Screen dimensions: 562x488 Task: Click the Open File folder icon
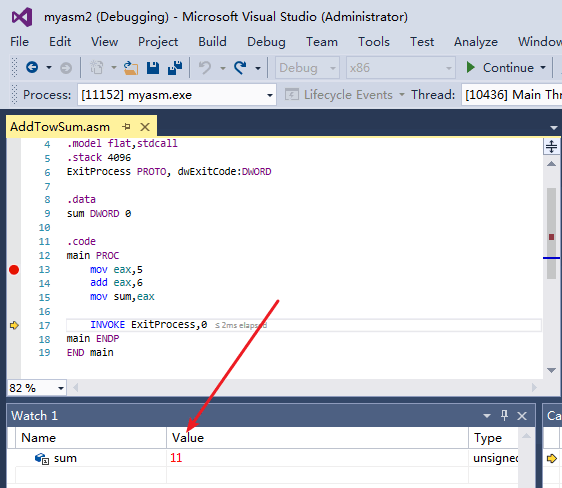(x=131, y=68)
